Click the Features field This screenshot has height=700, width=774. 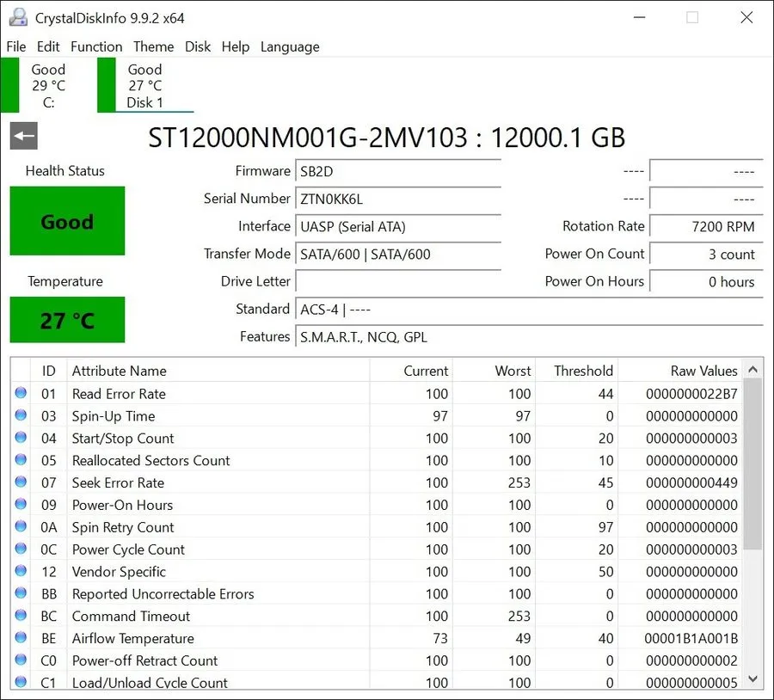point(529,337)
